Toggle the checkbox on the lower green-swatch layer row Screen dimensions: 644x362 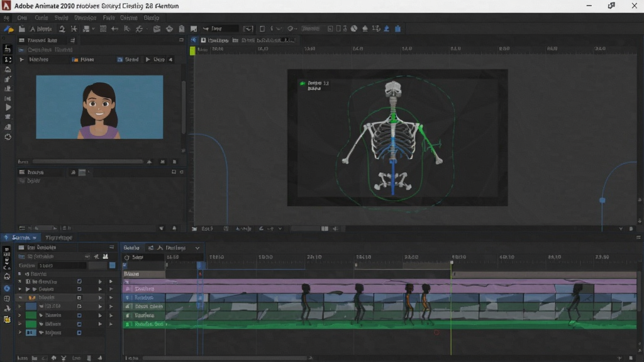79,324
